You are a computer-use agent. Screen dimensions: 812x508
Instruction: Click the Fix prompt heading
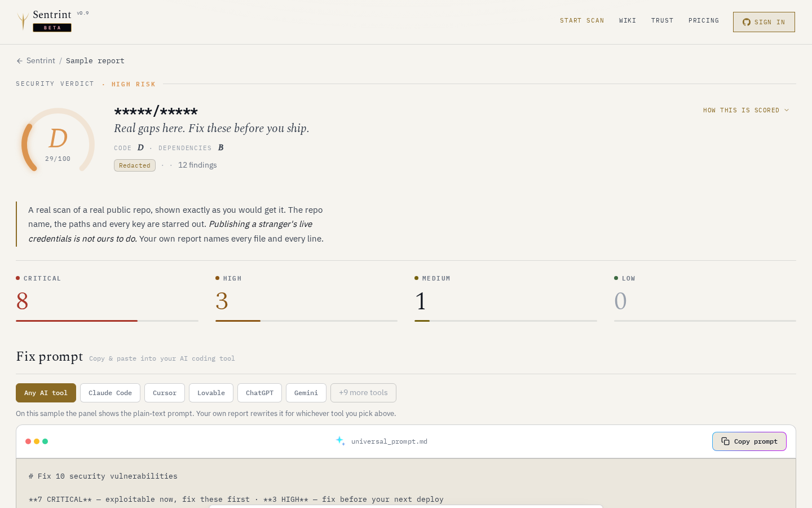pyautogui.click(x=50, y=357)
